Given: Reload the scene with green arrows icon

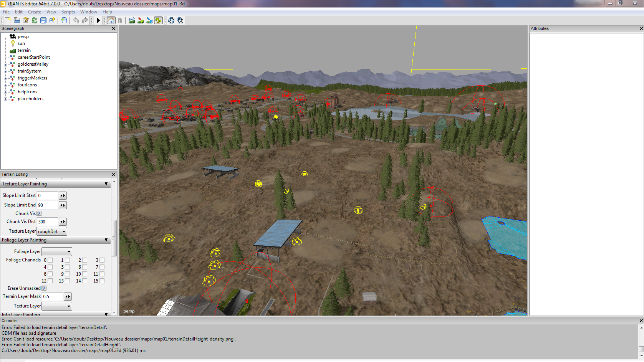Looking at the screenshot, I should (x=35, y=20).
